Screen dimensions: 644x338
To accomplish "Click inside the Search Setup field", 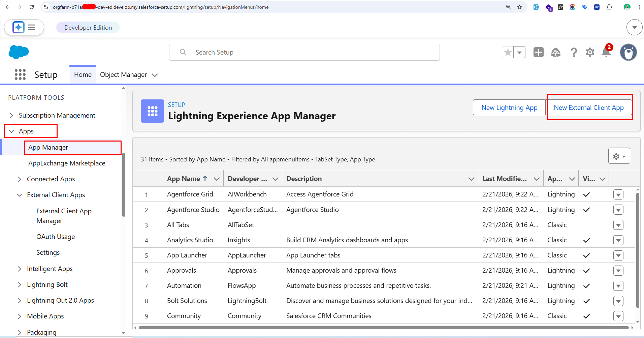I will click(x=303, y=52).
